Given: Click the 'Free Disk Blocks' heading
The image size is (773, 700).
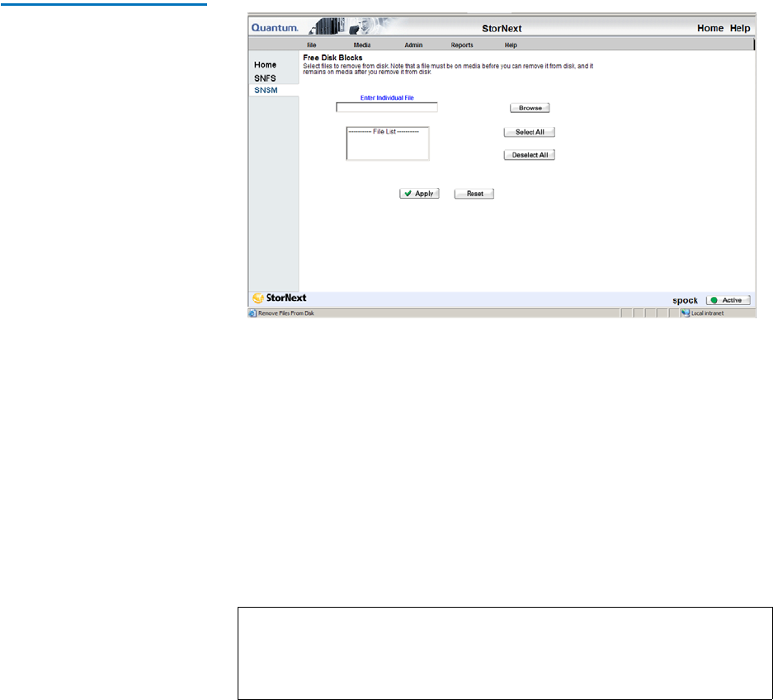Looking at the screenshot, I should (332, 58).
